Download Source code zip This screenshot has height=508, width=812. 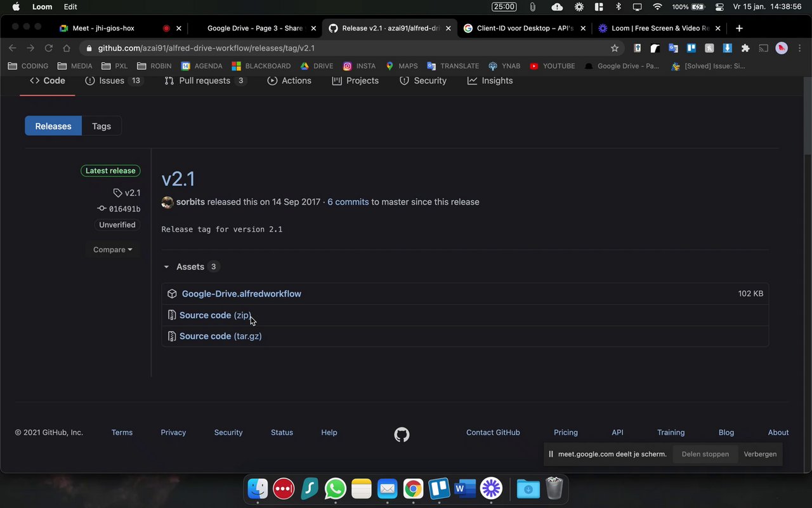215,315
